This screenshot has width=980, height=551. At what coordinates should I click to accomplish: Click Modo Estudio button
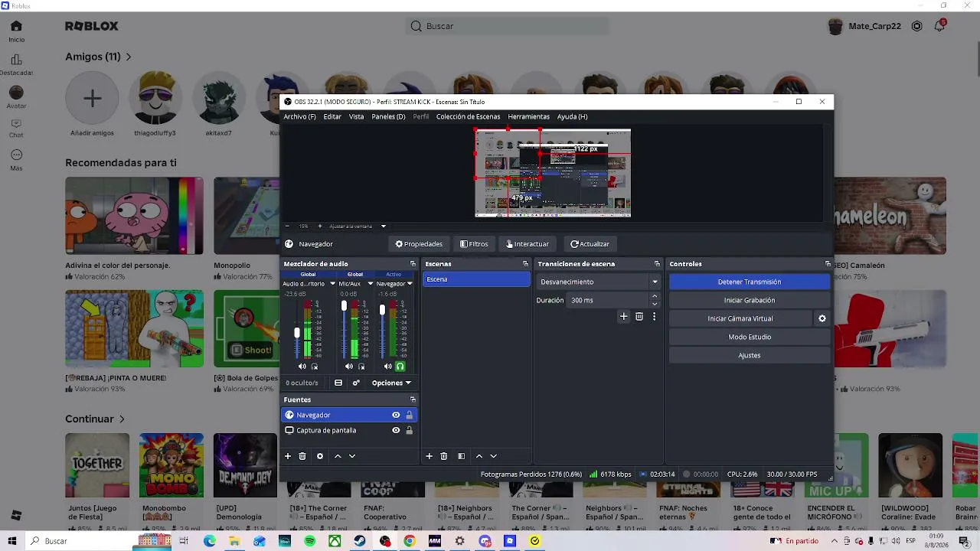[x=749, y=337]
